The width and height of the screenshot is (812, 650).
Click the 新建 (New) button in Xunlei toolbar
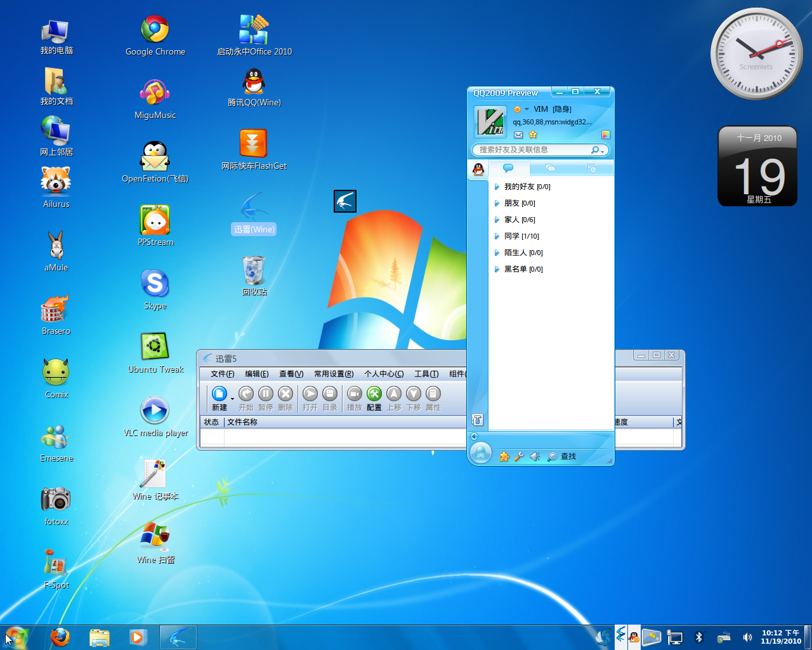[x=219, y=398]
